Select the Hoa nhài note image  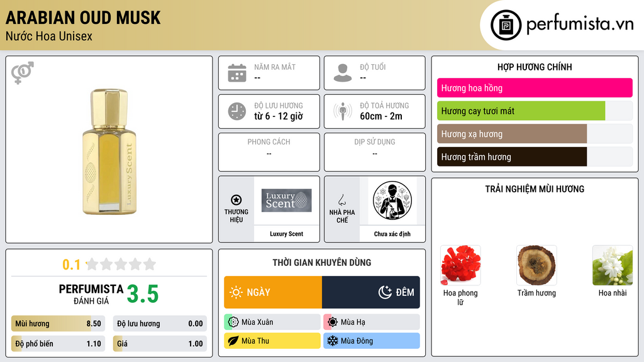613,265
